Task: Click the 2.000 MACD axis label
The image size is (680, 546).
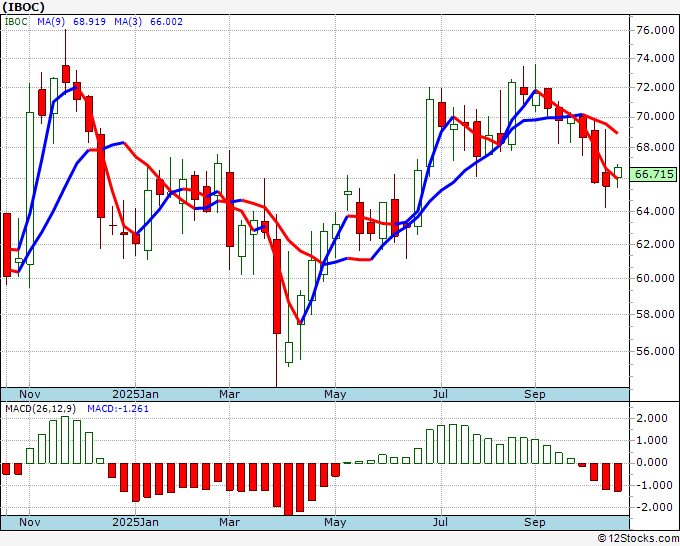Action: [654, 418]
